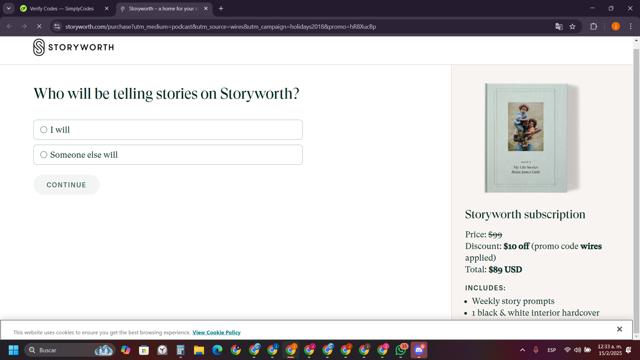
Task: Open Copilot from the taskbar
Action: pyautogui.click(x=125, y=350)
